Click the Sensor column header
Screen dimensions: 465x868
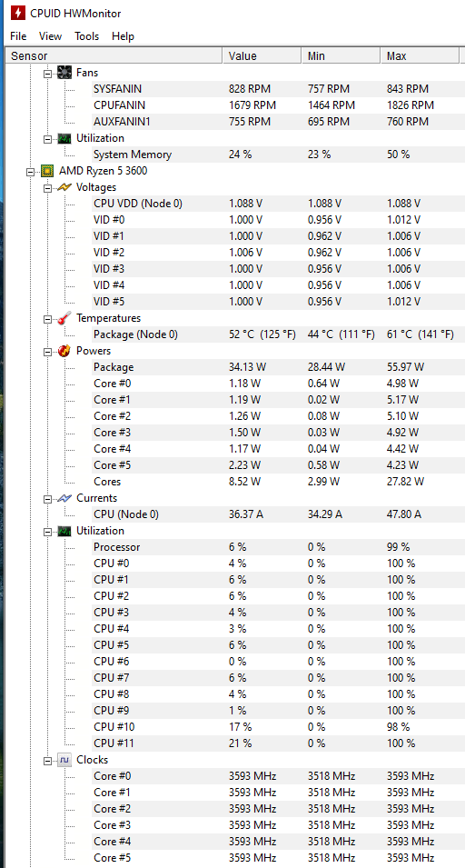pos(114,56)
